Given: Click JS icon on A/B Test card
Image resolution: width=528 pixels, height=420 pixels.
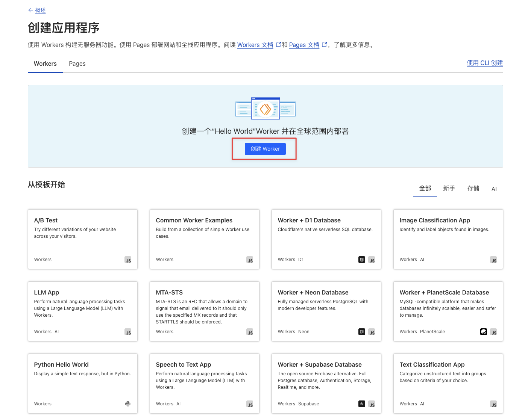Looking at the screenshot, I should 128,260.
